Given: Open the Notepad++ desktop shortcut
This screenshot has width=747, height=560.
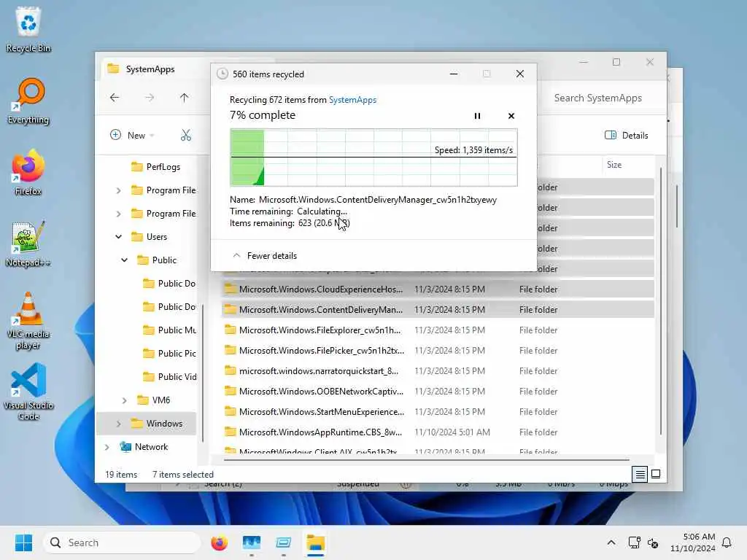Looking at the screenshot, I should tap(28, 244).
